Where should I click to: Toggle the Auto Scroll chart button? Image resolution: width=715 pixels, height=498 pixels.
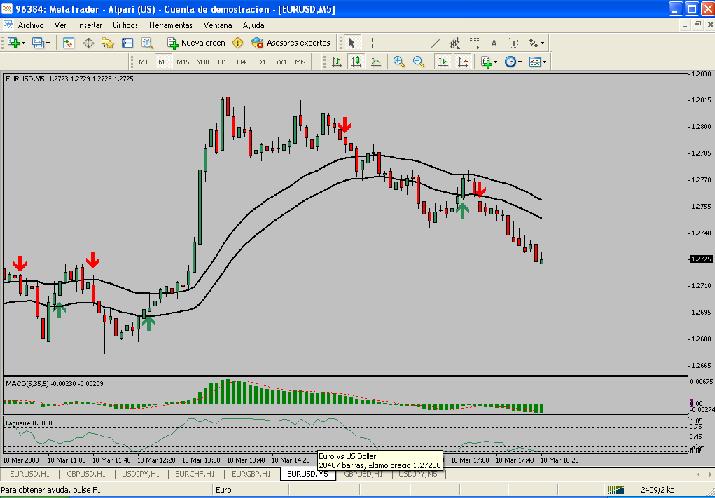click(443, 62)
